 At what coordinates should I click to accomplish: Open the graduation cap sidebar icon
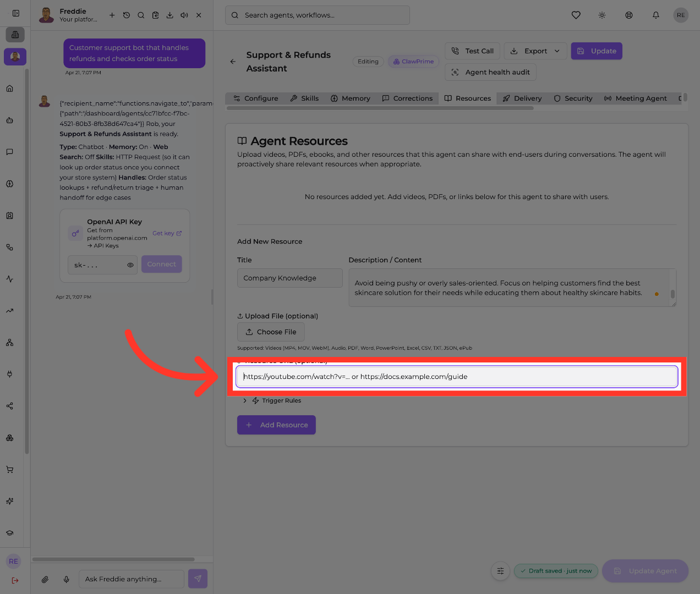tap(10, 533)
